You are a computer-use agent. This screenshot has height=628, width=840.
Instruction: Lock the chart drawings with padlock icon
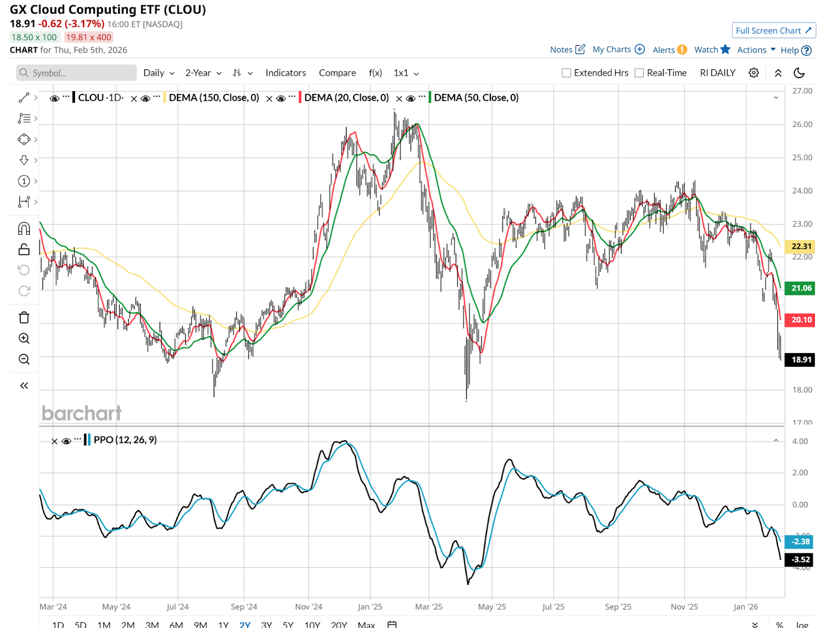(24, 250)
